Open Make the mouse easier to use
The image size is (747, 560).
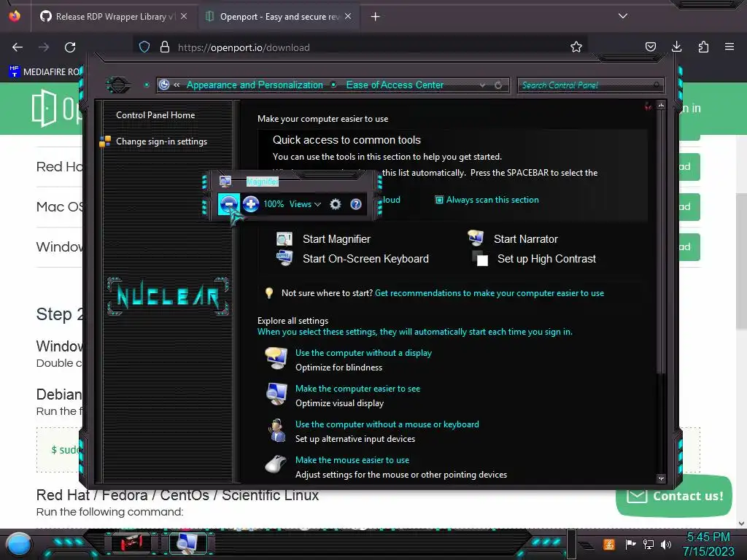[352, 460]
